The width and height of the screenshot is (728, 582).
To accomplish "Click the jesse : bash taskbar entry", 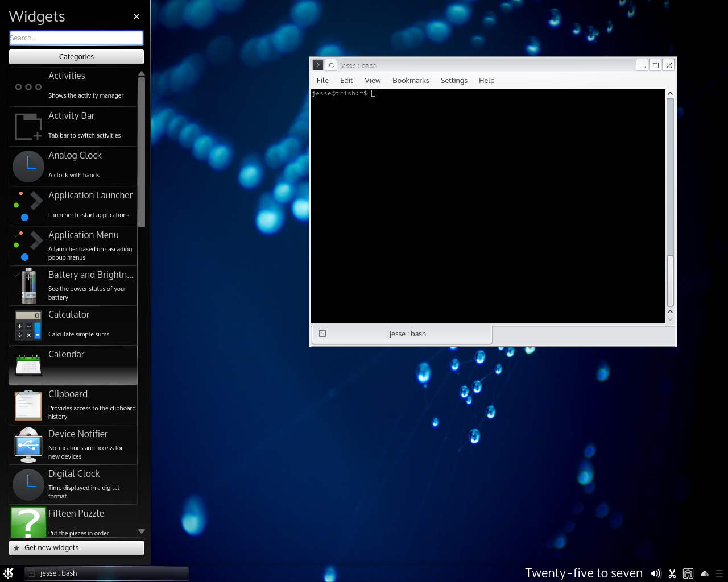I will tap(106, 573).
